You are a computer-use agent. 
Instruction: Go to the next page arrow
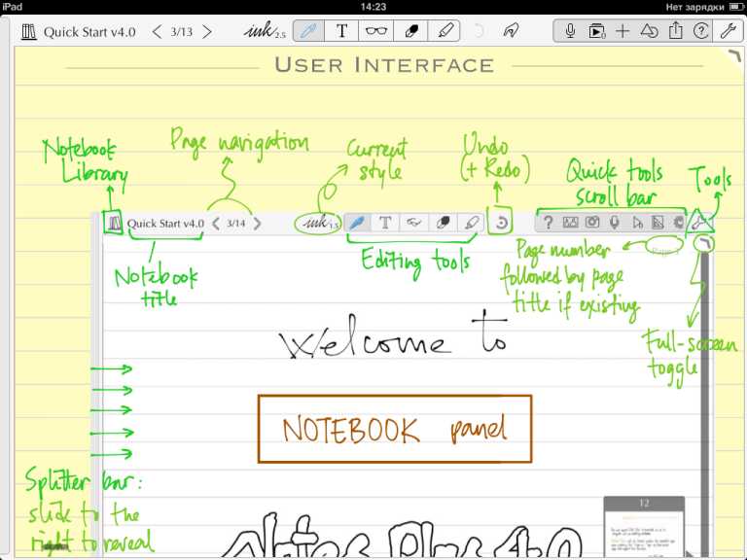pos(207,32)
